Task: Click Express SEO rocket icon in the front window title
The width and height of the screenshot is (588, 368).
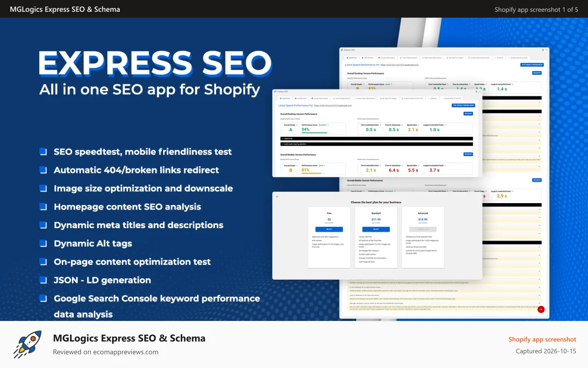Action: point(275,92)
